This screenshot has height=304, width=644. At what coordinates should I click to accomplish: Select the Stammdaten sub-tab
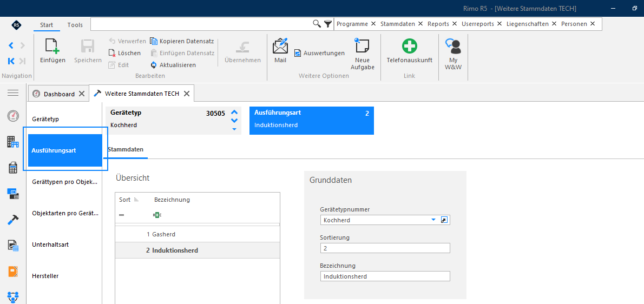[125, 150]
